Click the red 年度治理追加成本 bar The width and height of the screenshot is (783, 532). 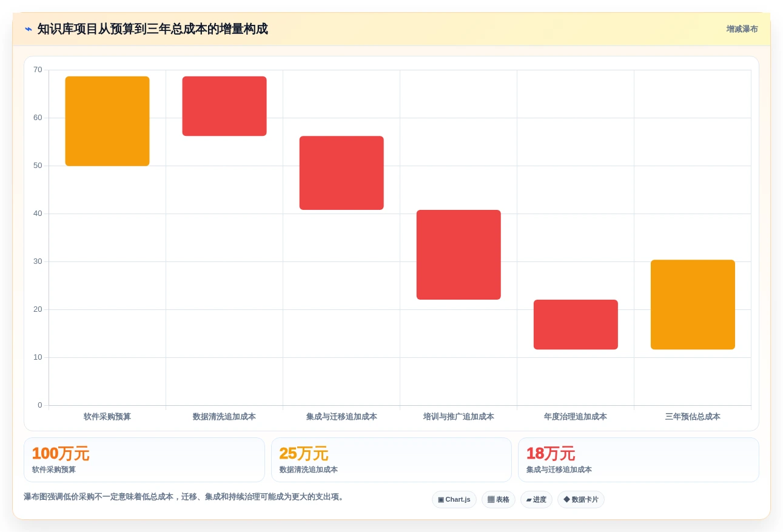click(576, 325)
